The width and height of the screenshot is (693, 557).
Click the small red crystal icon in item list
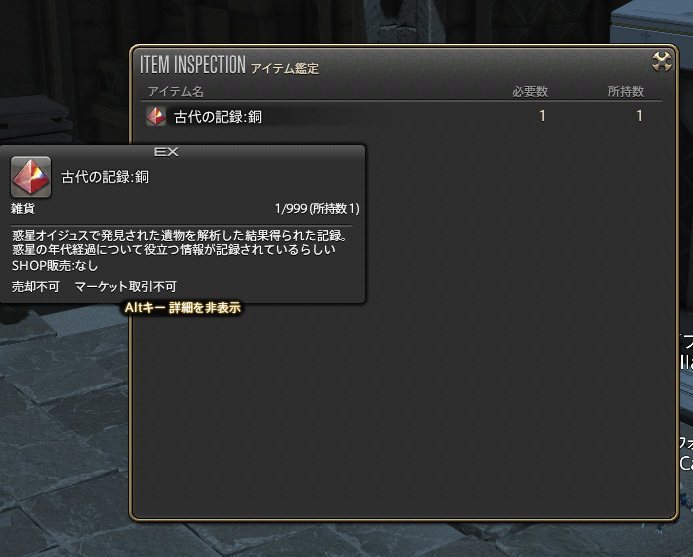[156, 116]
